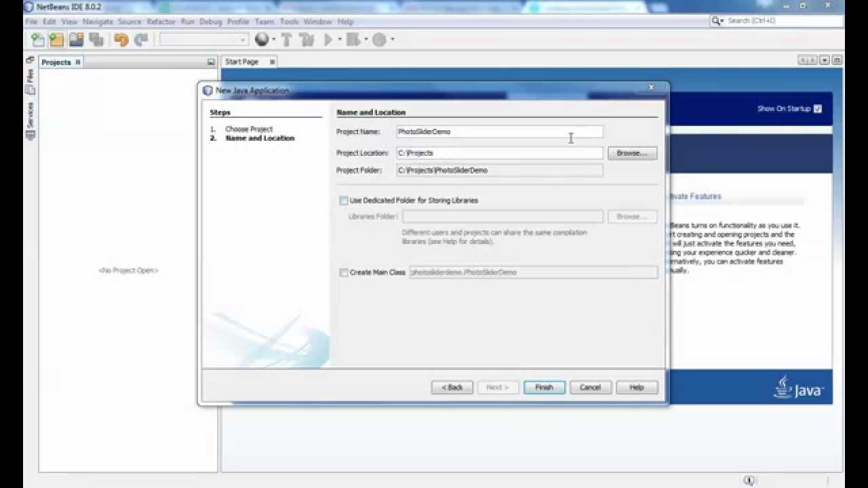
Task: Click the Cancel button
Action: [590, 388]
